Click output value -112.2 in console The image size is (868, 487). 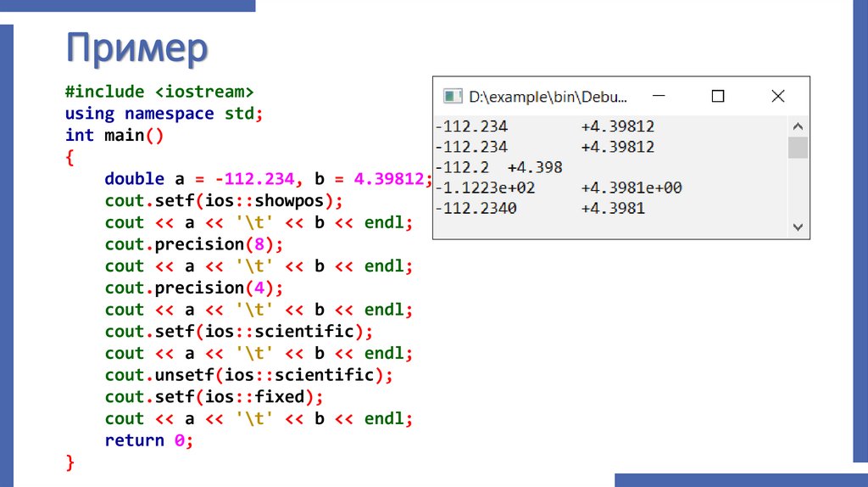(x=462, y=167)
